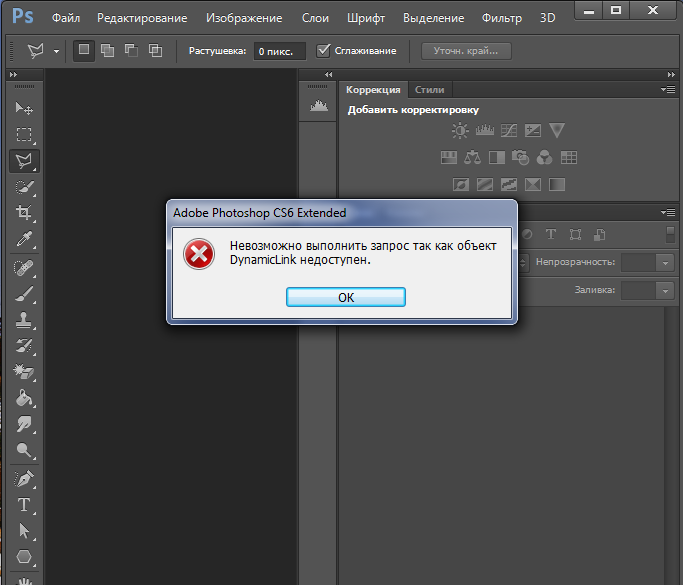
Task: Select the Move tool
Action: pyautogui.click(x=25, y=108)
